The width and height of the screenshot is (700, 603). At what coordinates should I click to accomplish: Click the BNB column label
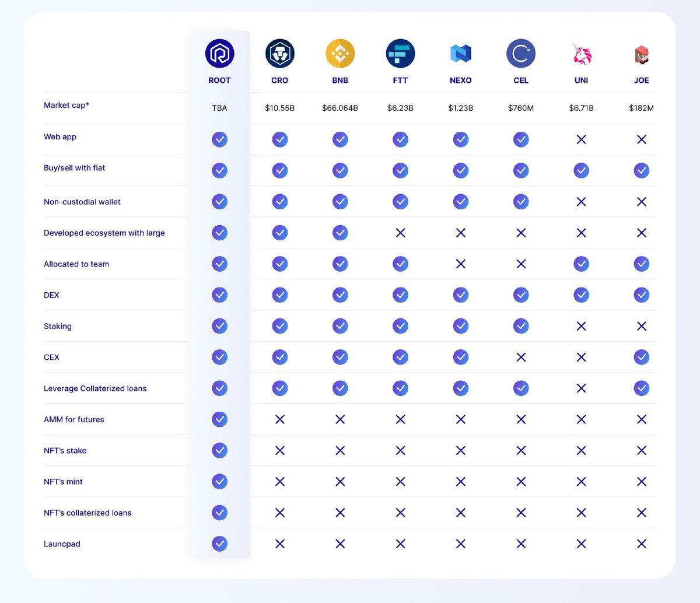340,80
